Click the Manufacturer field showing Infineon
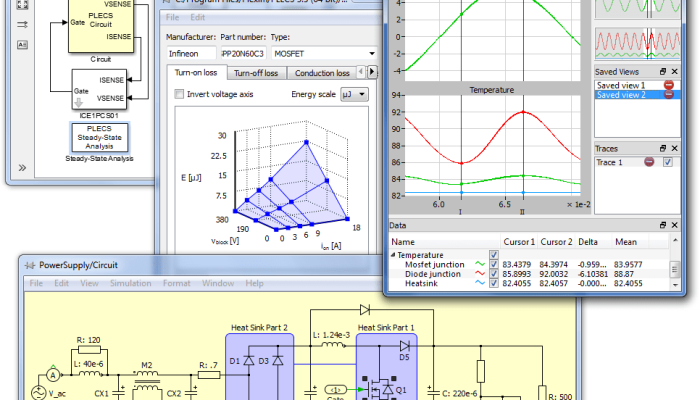 tap(191, 54)
